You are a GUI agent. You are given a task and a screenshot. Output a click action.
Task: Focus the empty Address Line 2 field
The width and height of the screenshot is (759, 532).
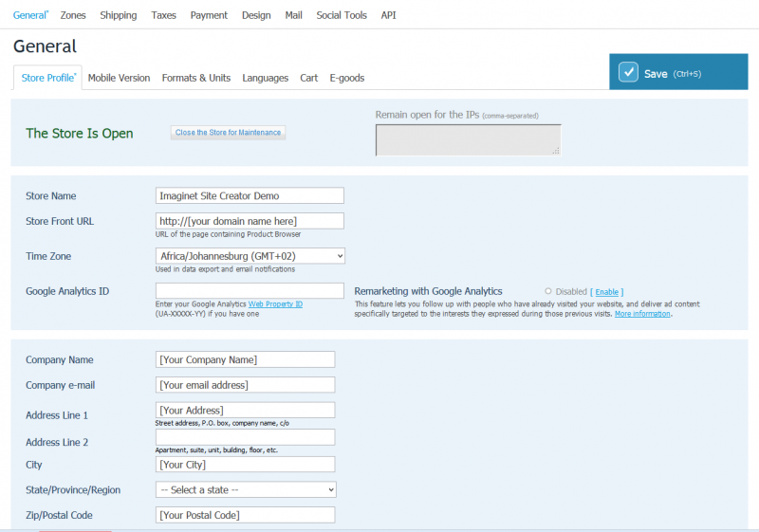[245, 437]
